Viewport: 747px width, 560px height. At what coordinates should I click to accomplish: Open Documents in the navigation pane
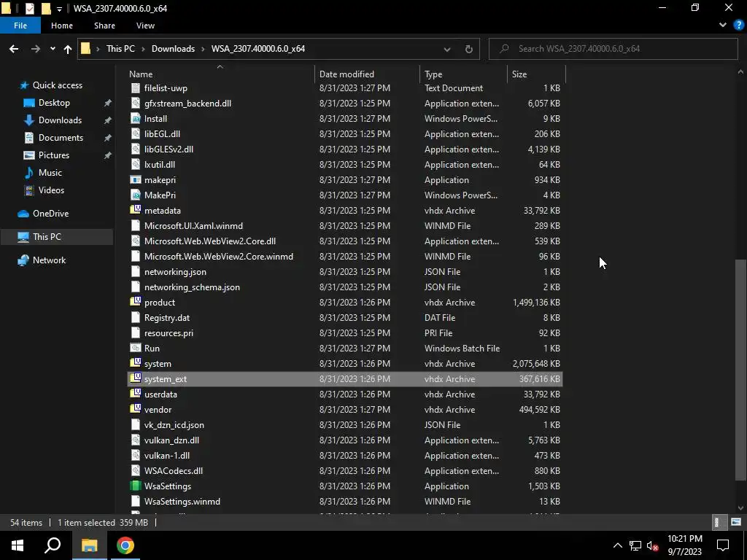(x=61, y=138)
